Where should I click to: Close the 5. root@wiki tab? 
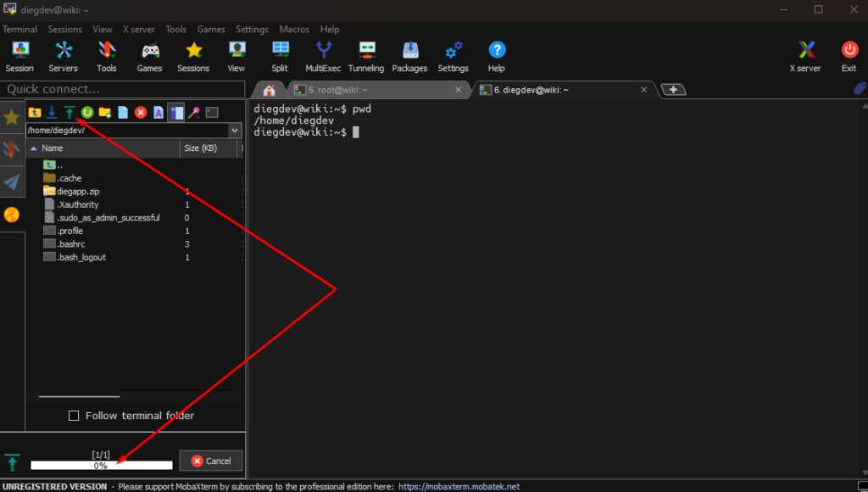point(459,90)
